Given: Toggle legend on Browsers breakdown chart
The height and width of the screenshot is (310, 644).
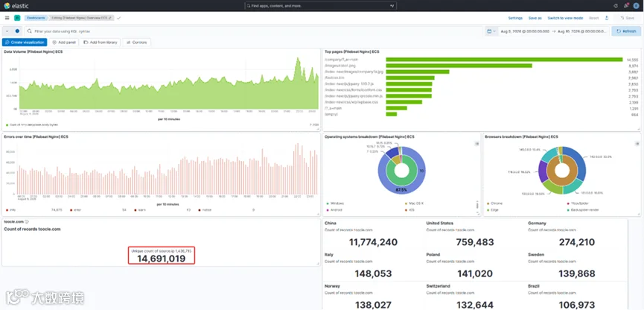Looking at the screenshot, I should pyautogui.click(x=637, y=144).
